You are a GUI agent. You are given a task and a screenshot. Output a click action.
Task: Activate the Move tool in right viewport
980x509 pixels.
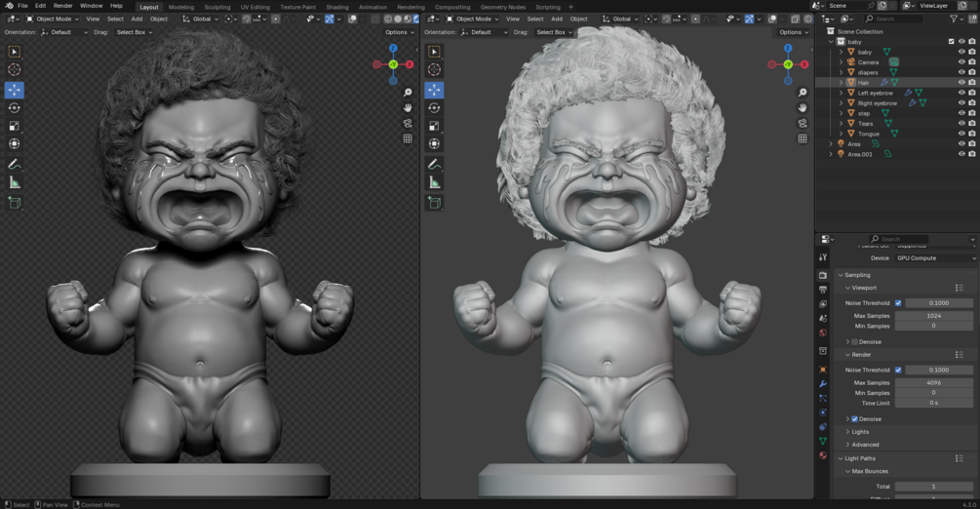coord(434,90)
